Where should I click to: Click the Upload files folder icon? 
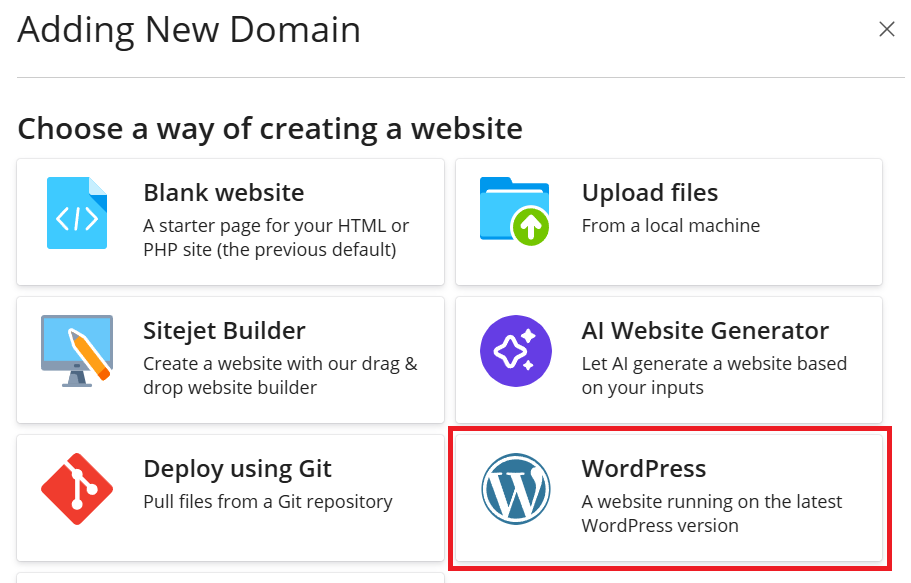515,211
